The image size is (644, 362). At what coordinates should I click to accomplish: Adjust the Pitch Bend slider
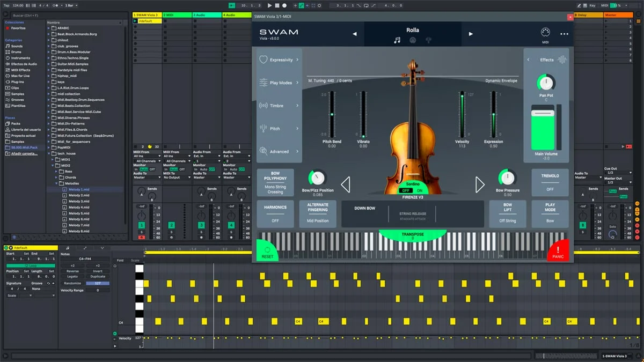[332, 115]
